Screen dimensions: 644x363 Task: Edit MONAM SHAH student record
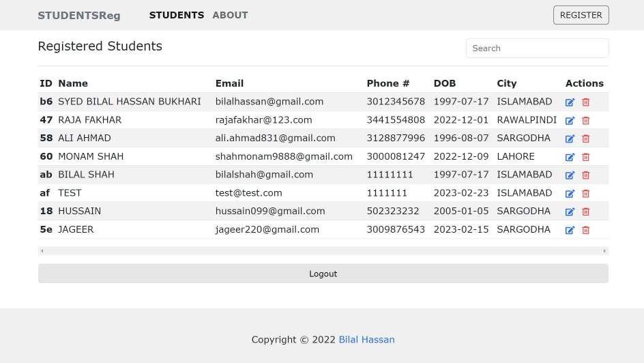(x=570, y=157)
